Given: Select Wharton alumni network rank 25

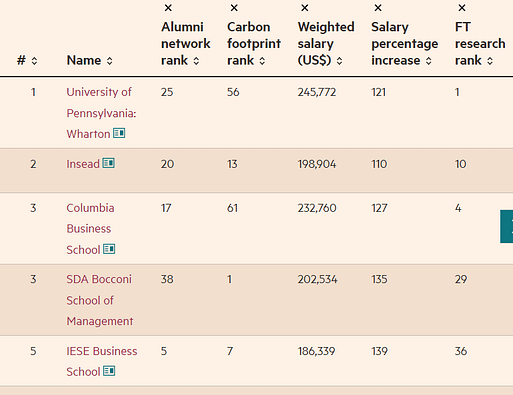Looking at the screenshot, I should pos(167,92).
